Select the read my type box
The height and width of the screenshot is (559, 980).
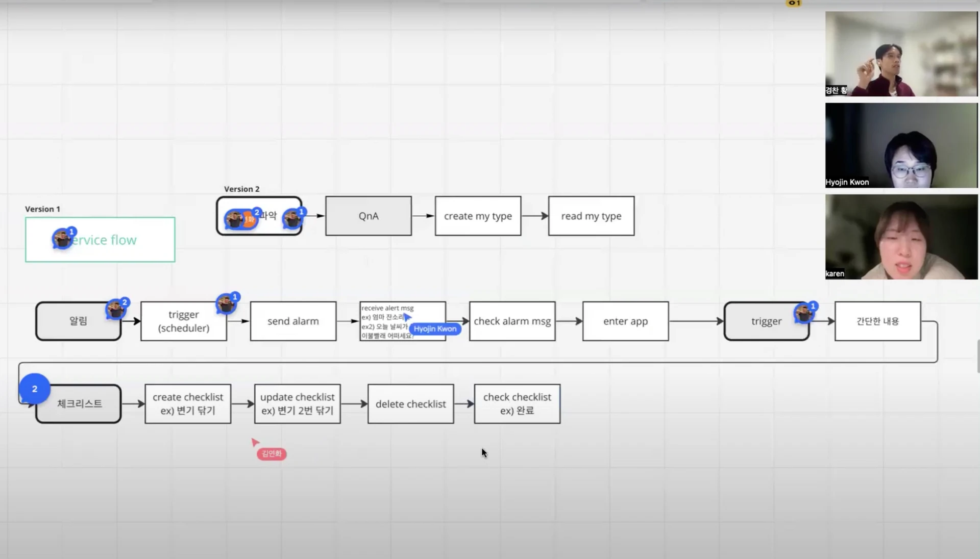click(x=591, y=216)
